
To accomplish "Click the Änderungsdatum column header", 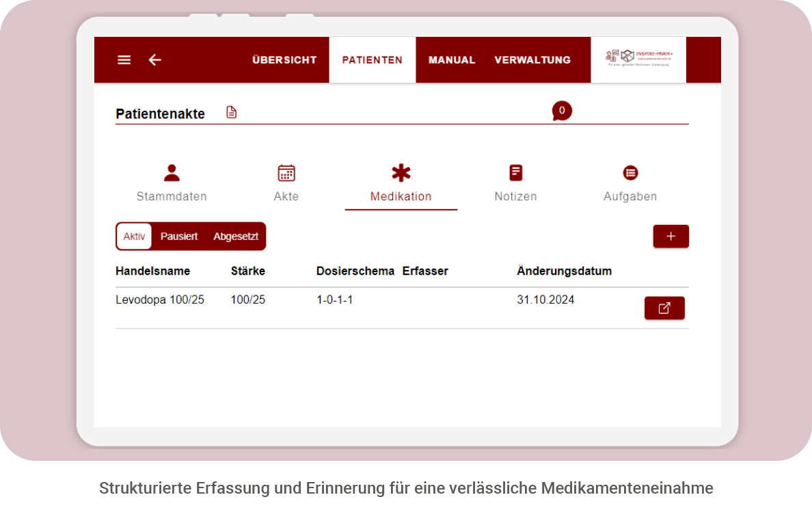I will (x=565, y=271).
